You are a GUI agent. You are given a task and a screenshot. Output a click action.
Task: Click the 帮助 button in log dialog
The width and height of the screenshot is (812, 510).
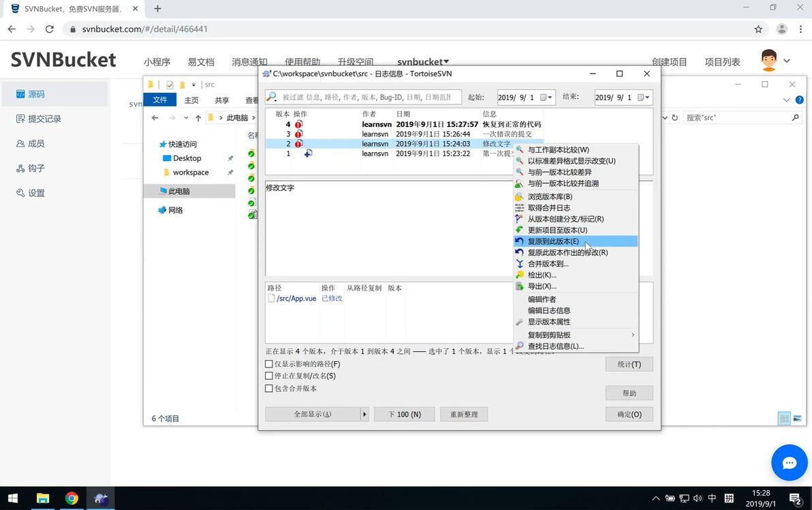[629, 393]
